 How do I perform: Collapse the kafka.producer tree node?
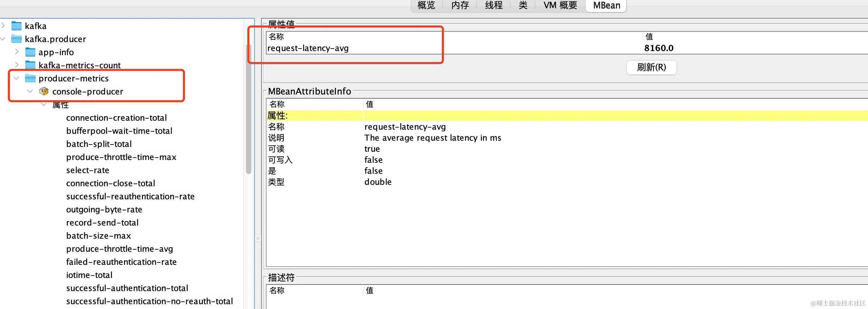pos(3,39)
